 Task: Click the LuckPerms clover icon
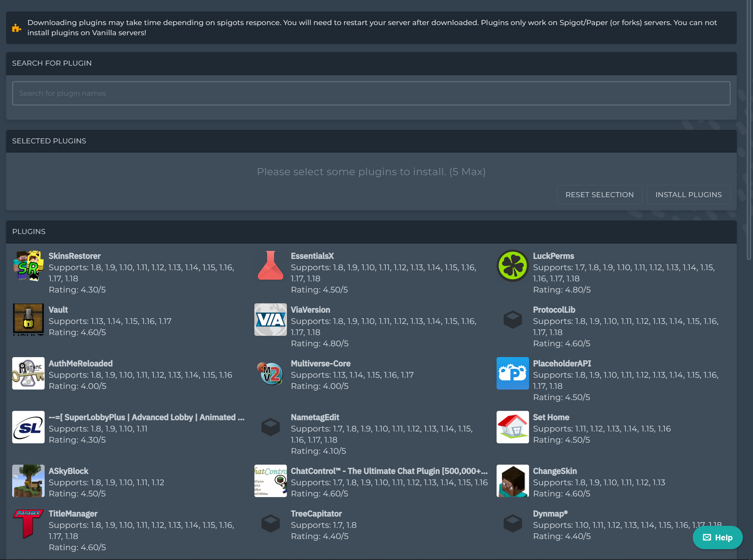click(512, 266)
